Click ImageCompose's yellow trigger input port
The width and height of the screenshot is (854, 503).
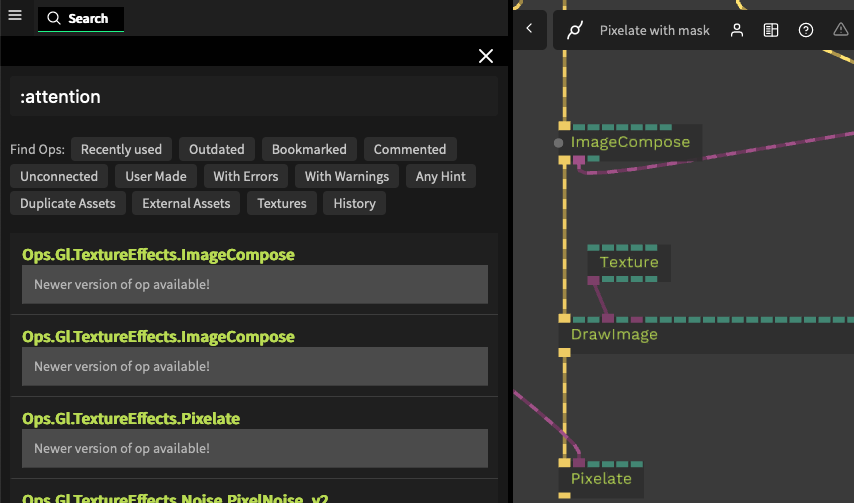(x=564, y=126)
